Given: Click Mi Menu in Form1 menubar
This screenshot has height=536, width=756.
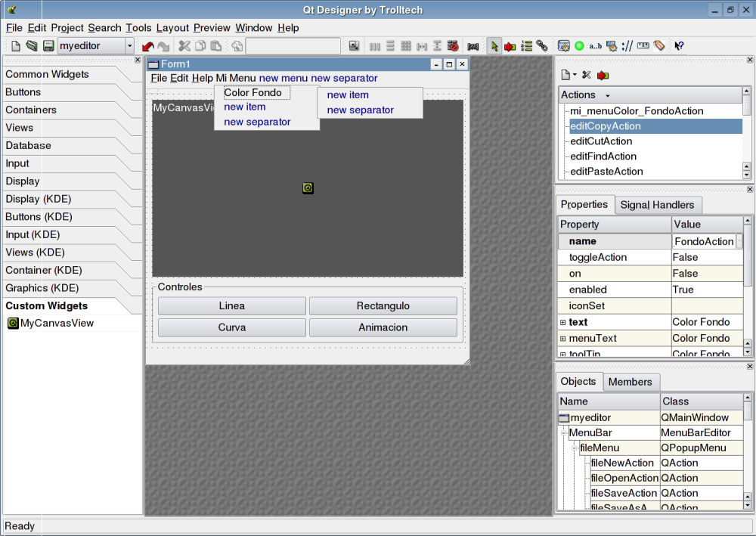Looking at the screenshot, I should point(235,78).
